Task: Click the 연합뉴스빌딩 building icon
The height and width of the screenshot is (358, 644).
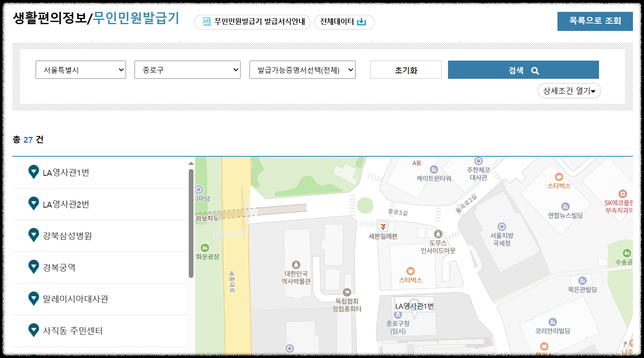Action: 566,207
